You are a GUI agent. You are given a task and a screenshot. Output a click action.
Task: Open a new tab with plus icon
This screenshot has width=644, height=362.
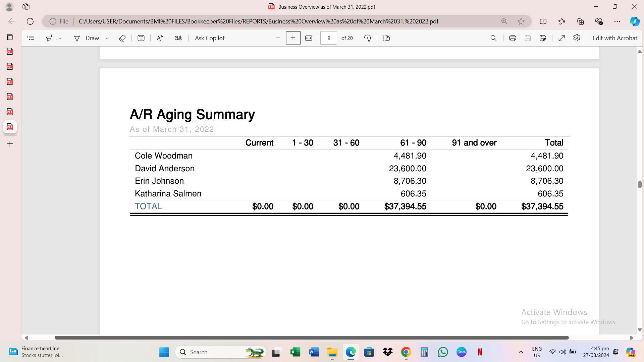pyautogui.click(x=10, y=144)
